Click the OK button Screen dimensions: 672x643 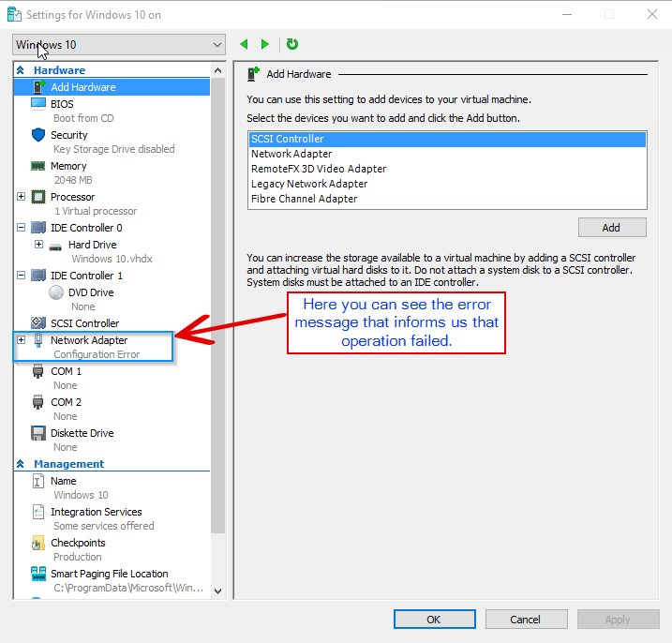click(435, 620)
